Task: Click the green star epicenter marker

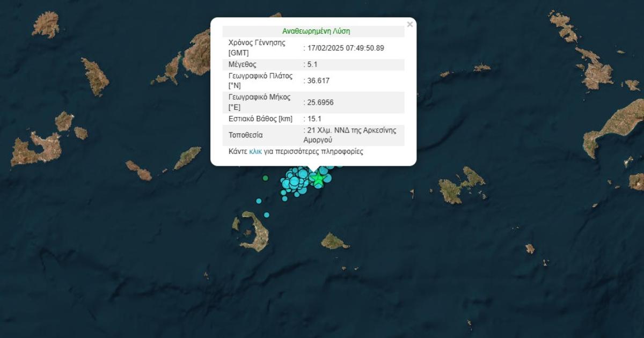Action: coord(318,178)
